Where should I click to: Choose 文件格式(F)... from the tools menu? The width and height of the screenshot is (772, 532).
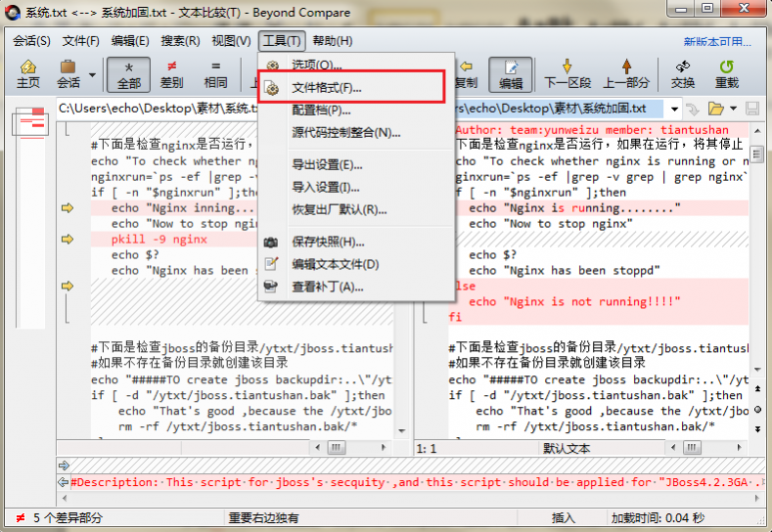tap(326, 88)
